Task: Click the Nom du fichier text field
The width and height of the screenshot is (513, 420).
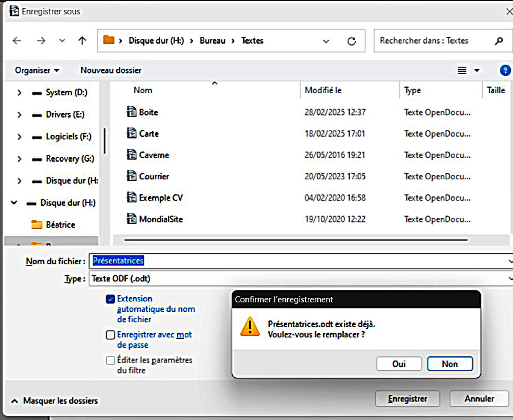Action: pos(299,260)
